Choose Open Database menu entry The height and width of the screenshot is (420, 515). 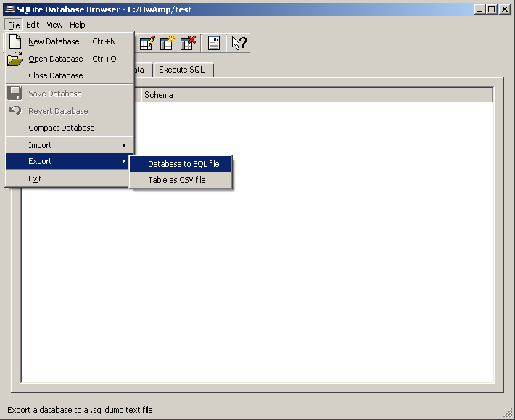[70, 59]
